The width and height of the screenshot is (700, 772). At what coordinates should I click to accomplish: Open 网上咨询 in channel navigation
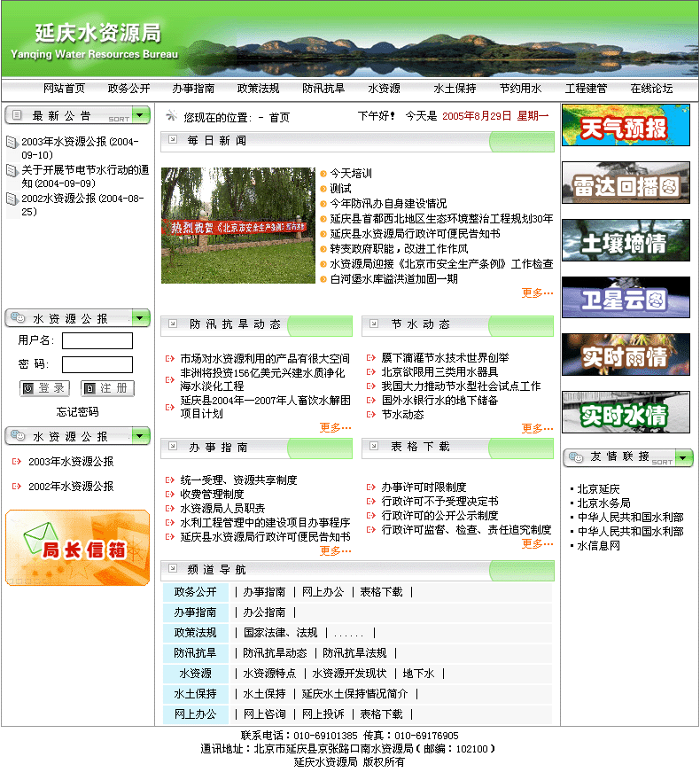pos(264,714)
